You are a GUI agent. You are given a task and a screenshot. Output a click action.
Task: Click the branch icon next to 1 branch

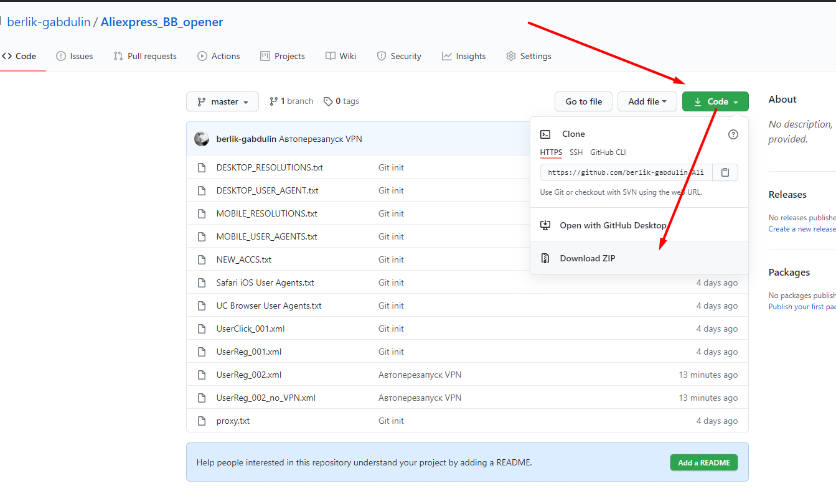coord(273,101)
